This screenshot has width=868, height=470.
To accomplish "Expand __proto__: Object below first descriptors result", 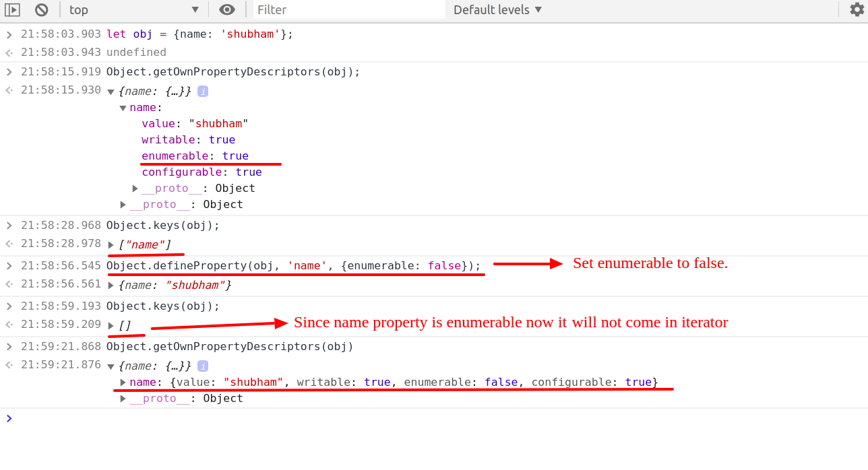I will pos(123,205).
